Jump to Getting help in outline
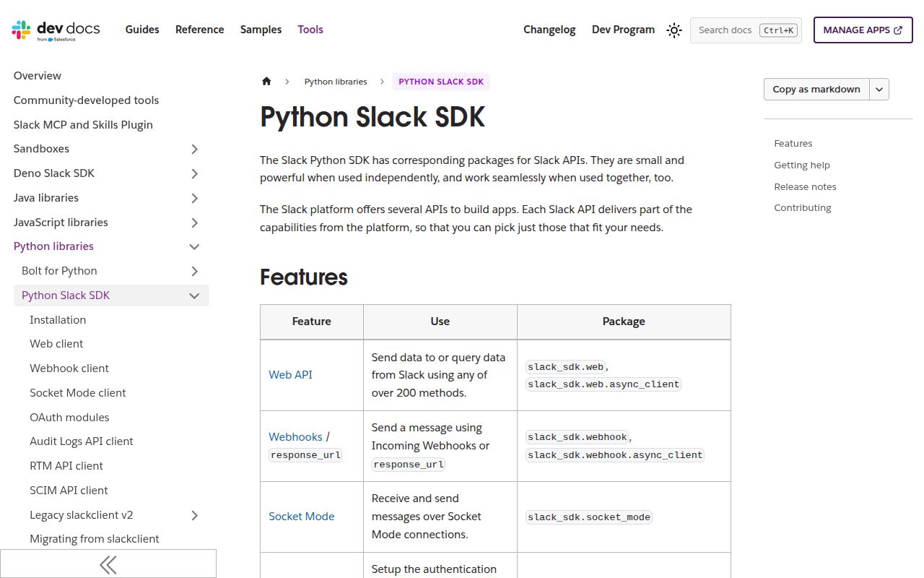924x578 pixels. [x=802, y=165]
